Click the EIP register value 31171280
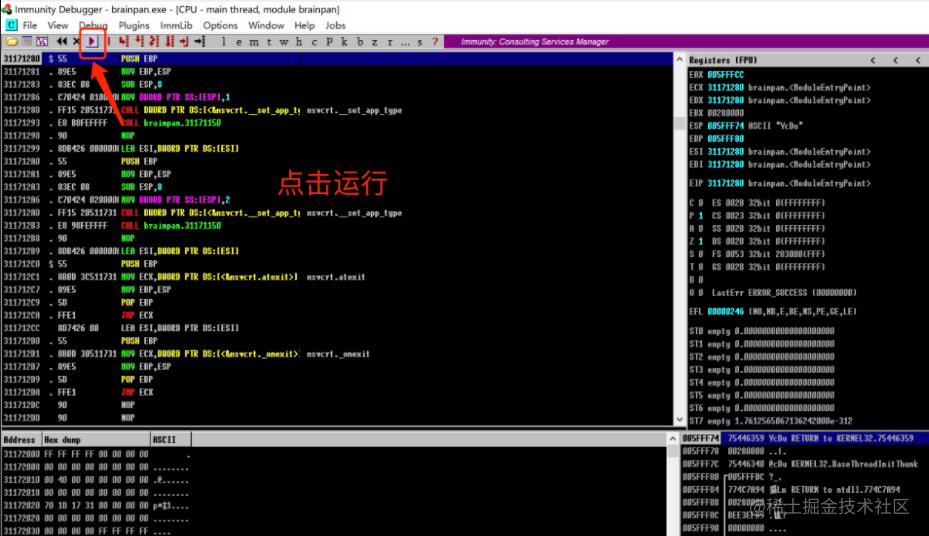Image resolution: width=929 pixels, height=536 pixels. [725, 183]
